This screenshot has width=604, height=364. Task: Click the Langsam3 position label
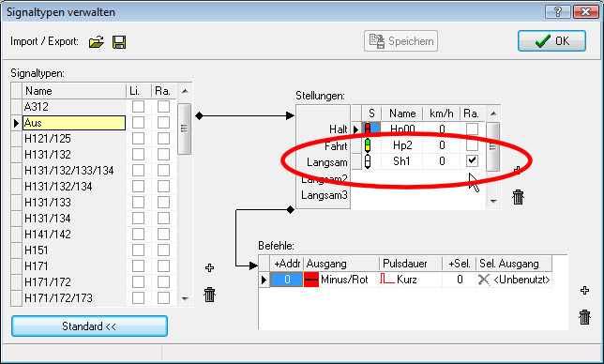(x=324, y=195)
